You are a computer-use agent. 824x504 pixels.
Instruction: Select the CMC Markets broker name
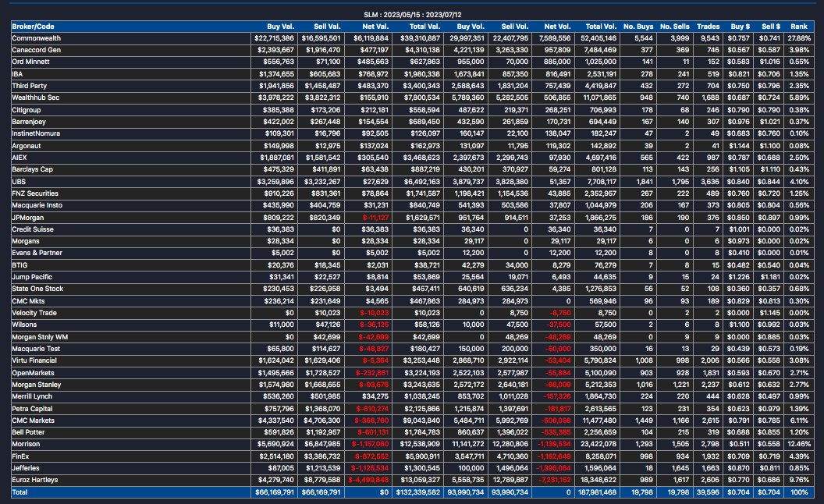tap(33, 421)
